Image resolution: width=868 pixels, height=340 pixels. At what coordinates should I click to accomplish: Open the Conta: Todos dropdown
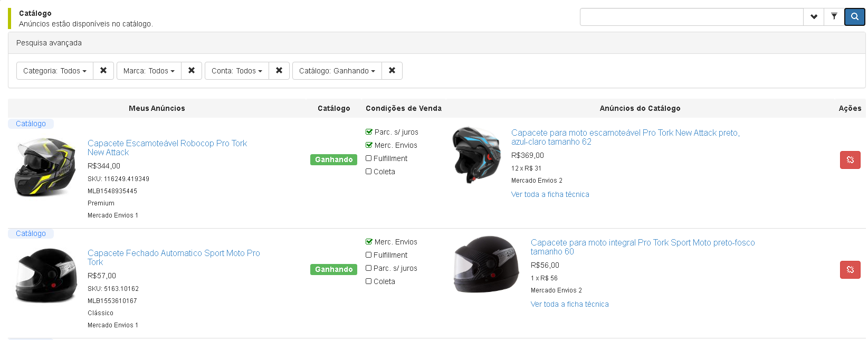237,71
